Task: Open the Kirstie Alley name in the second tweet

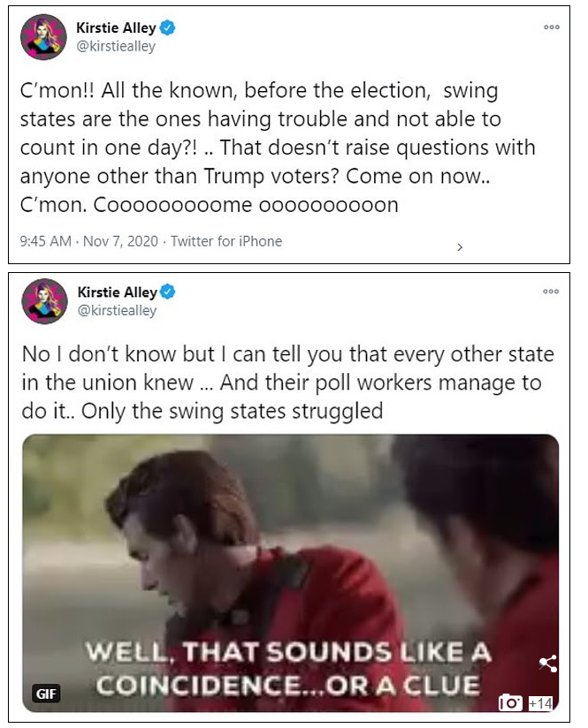Action: point(117,292)
